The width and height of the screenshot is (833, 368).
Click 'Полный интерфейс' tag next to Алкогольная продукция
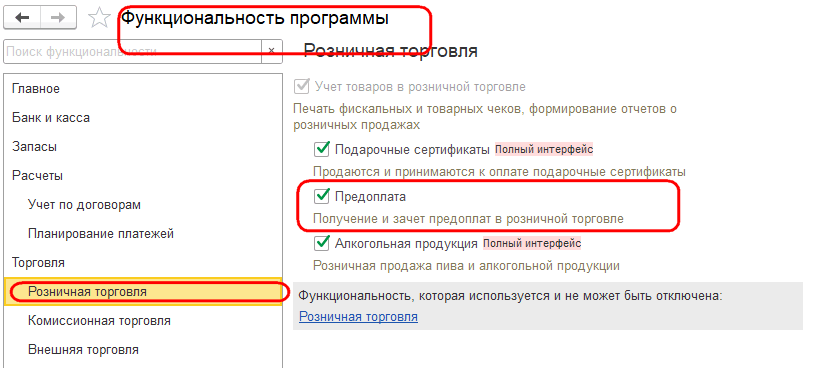pos(532,244)
